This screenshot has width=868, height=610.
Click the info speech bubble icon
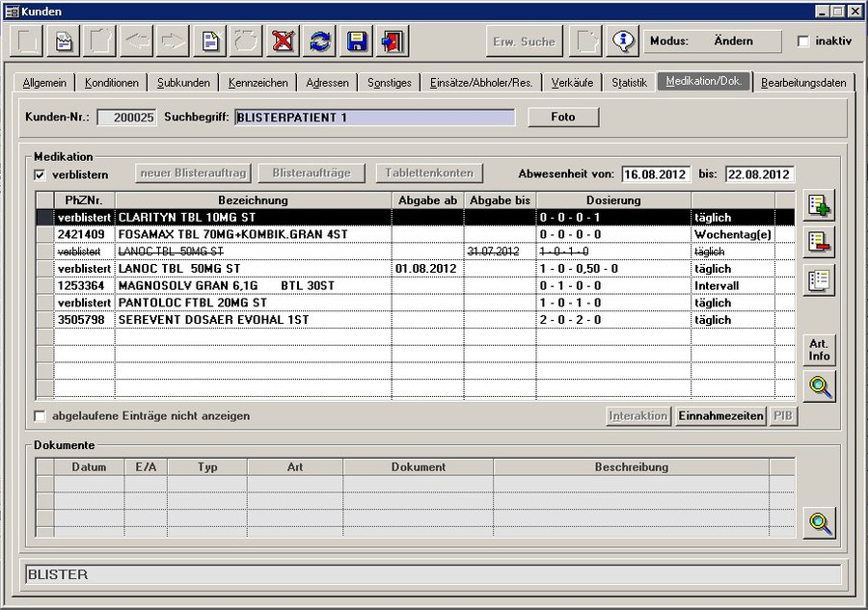tap(625, 41)
